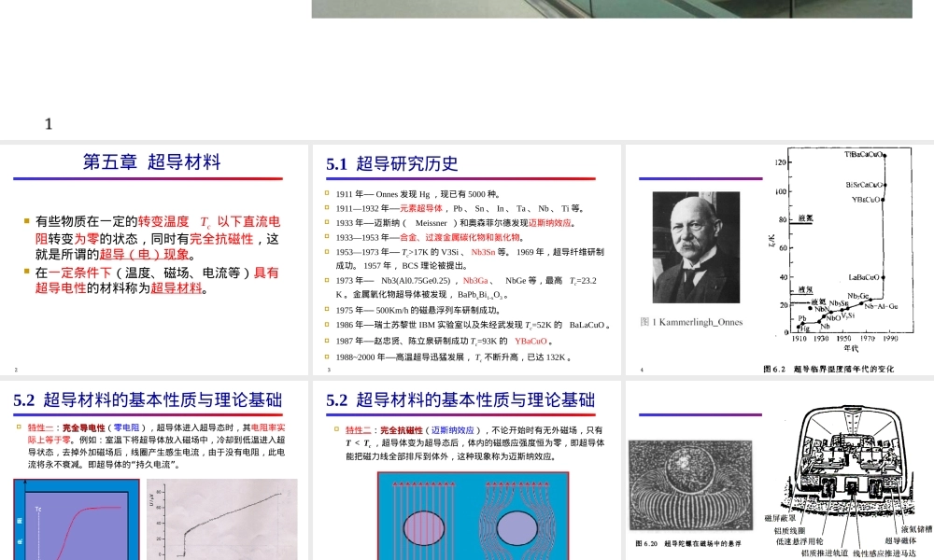Click the underlined word 超导材料 in slide 2 bullet

click(x=177, y=288)
